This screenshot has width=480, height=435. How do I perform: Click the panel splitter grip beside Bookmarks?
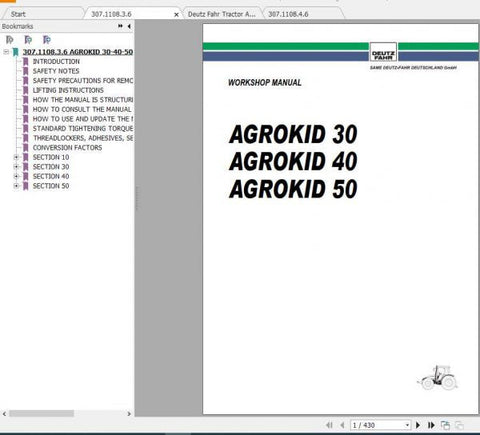pyautogui.click(x=137, y=198)
